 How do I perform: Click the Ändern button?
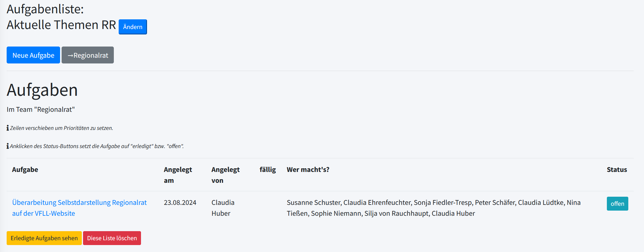click(133, 27)
